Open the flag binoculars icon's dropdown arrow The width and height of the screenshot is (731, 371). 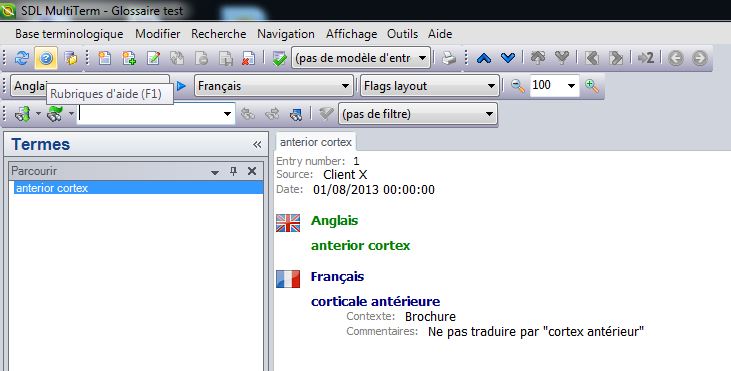coord(71,114)
